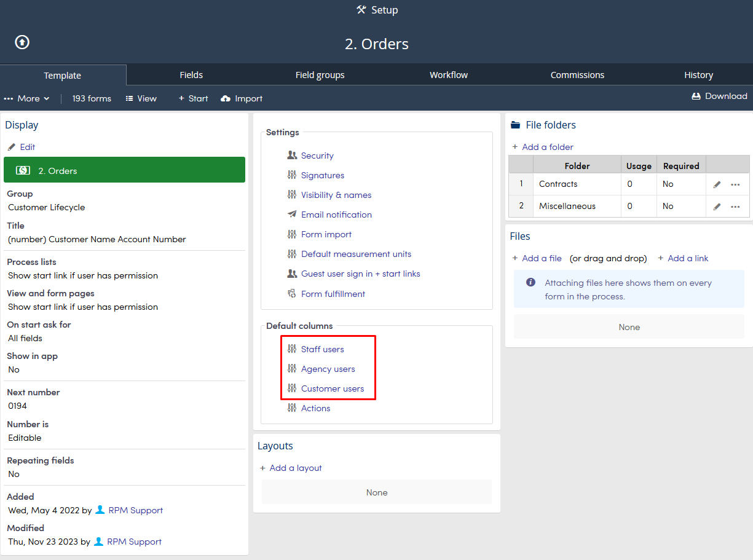Open the More dropdown menu

tap(27, 98)
